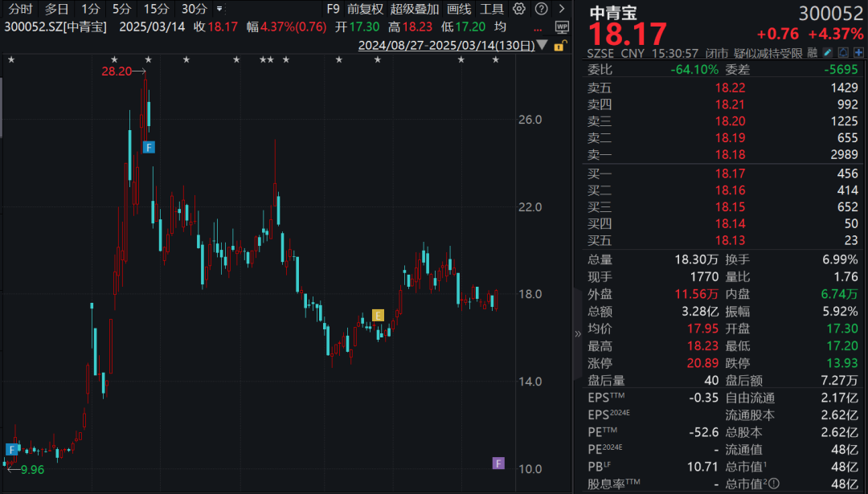The height and width of the screenshot is (494, 868).
Task: Select the 15分 period tab
Action: point(157,9)
